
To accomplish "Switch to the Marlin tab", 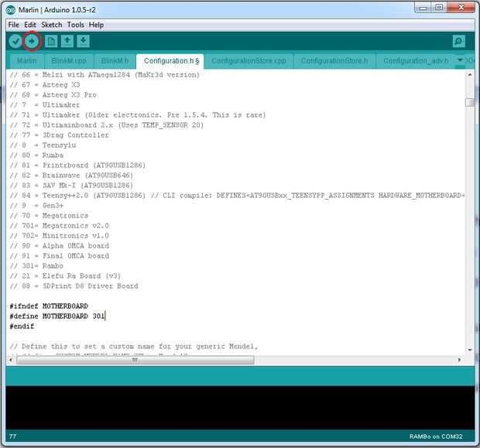I will coord(26,61).
